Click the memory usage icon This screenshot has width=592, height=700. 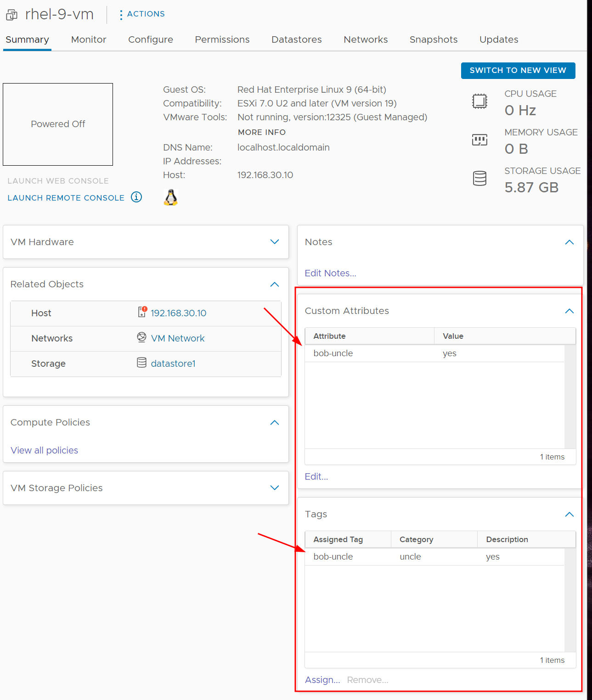coord(479,140)
